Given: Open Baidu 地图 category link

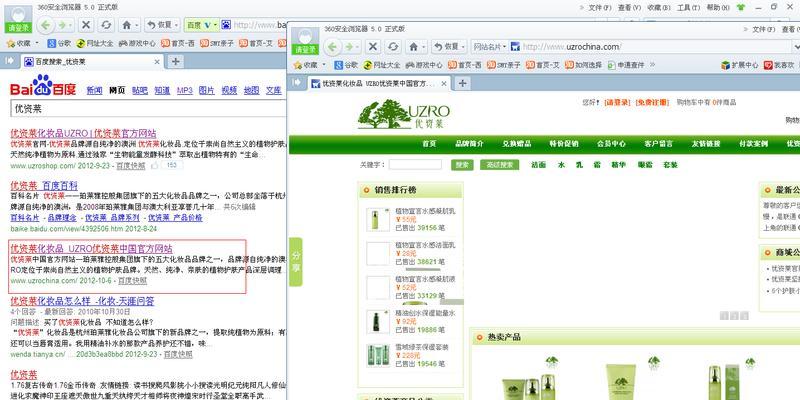Looking at the screenshot, I should tap(252, 90).
